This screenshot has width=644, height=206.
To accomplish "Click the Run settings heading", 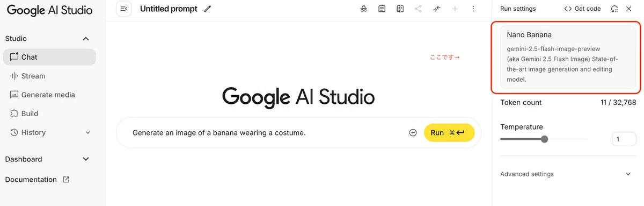I will 518,9.
